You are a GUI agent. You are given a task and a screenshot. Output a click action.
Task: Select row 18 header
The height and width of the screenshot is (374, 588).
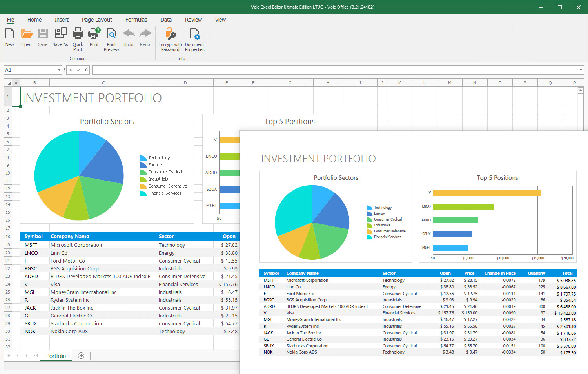click(x=8, y=237)
